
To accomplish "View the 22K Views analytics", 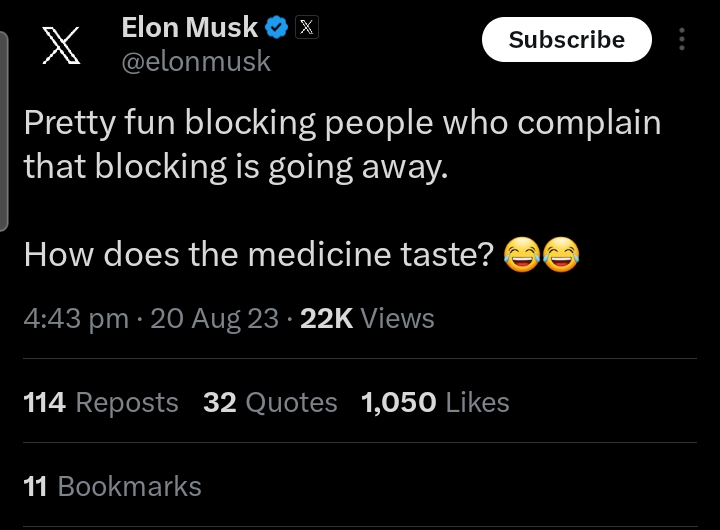I will (x=367, y=318).
